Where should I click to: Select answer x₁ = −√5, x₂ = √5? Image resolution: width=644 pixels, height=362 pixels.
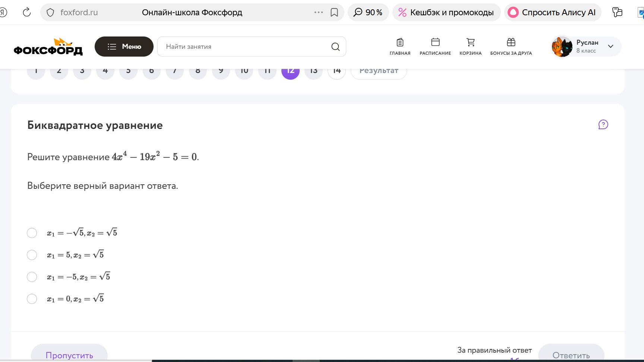tap(32, 233)
